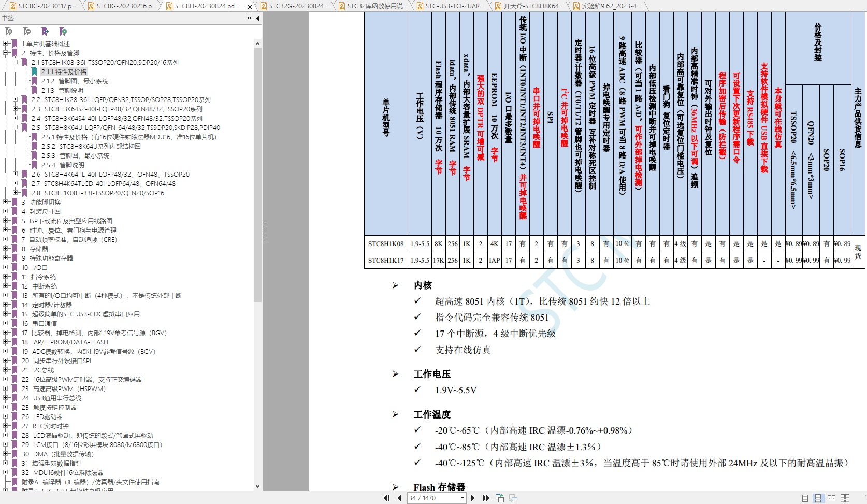This screenshot has width=867, height=504.
Task: Switch to STC8G-20230216 tab
Action: [121, 6]
